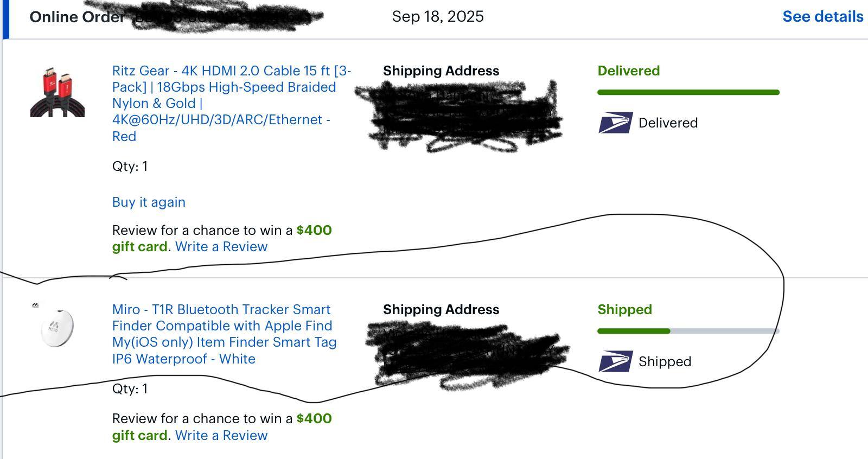Click the fully green Delivered progress bar
The width and height of the screenshot is (868, 459).
(688, 92)
